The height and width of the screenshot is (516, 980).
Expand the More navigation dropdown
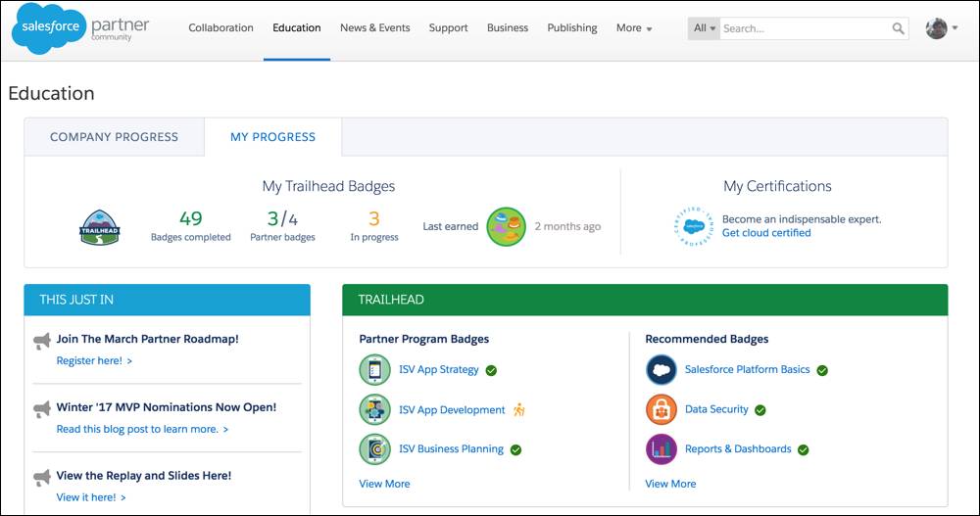634,28
